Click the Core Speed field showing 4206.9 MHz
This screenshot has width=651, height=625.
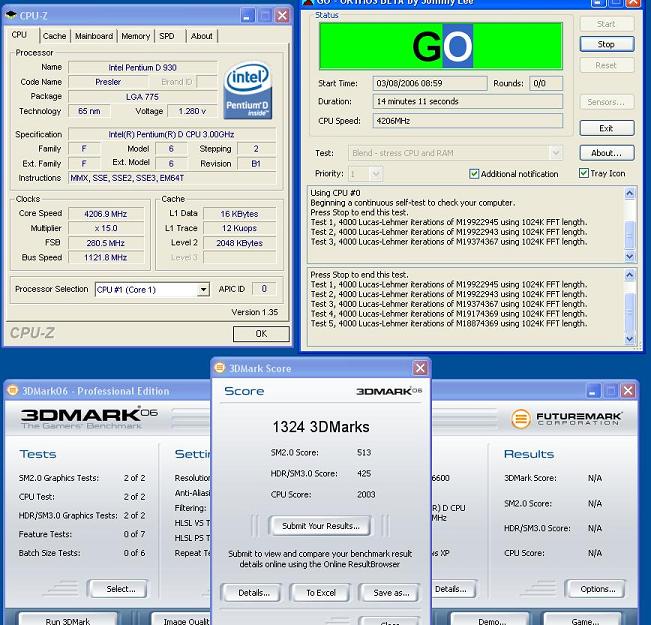[x=106, y=214]
